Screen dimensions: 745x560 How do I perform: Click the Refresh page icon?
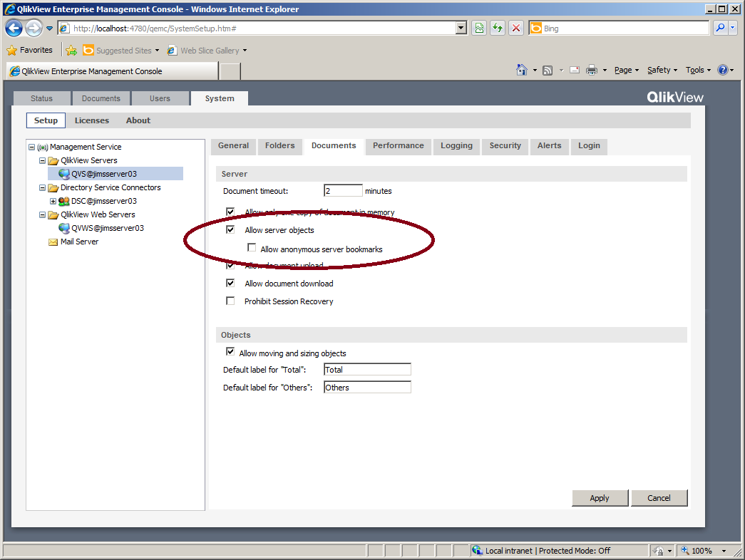click(x=498, y=28)
